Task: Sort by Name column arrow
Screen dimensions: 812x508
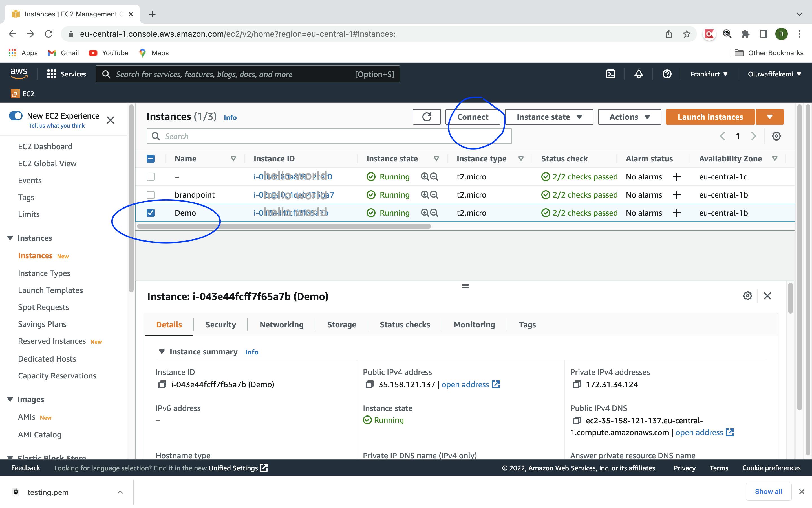Action: coord(233,159)
